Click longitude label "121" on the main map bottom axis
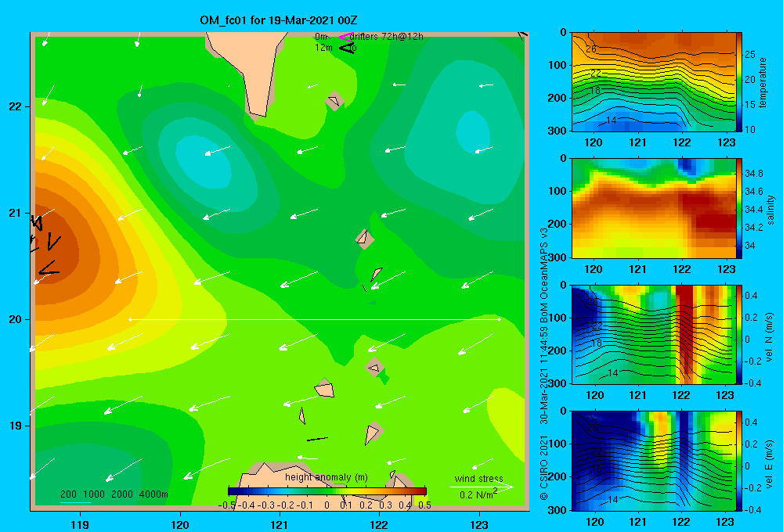This screenshot has height=532, width=783. click(280, 525)
